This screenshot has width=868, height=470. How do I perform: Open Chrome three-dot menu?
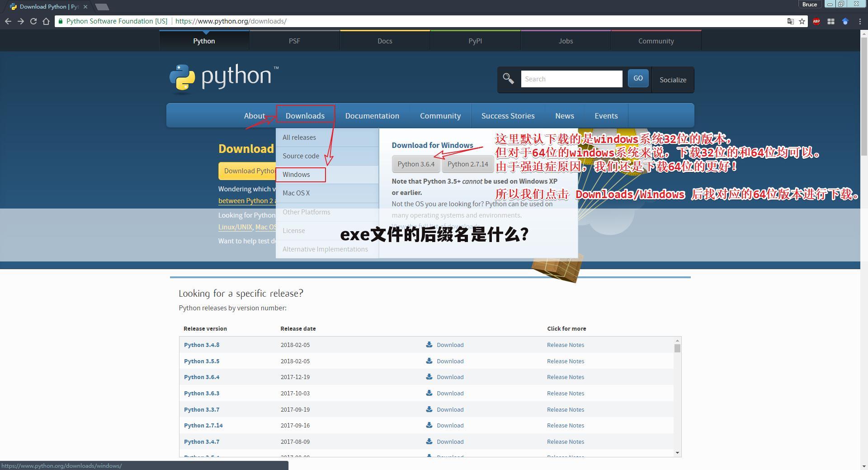(860, 21)
